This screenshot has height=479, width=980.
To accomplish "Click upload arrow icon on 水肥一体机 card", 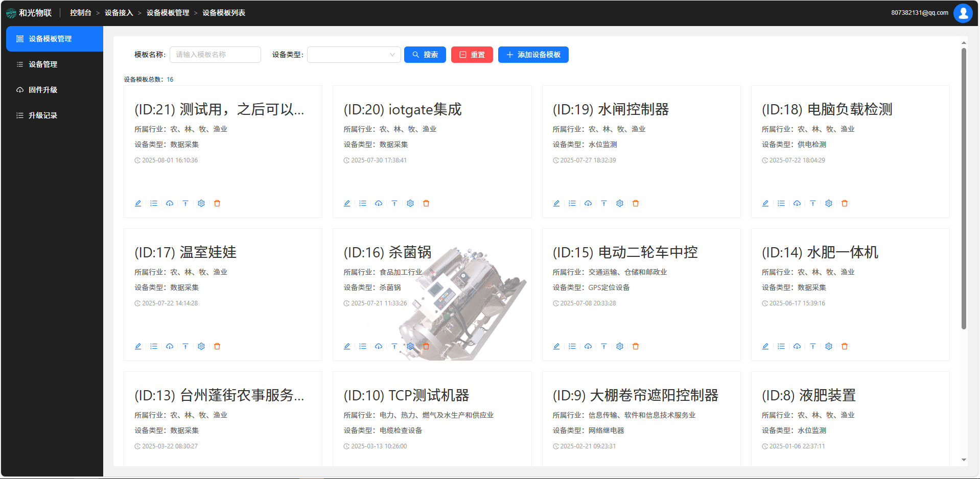I will (813, 346).
